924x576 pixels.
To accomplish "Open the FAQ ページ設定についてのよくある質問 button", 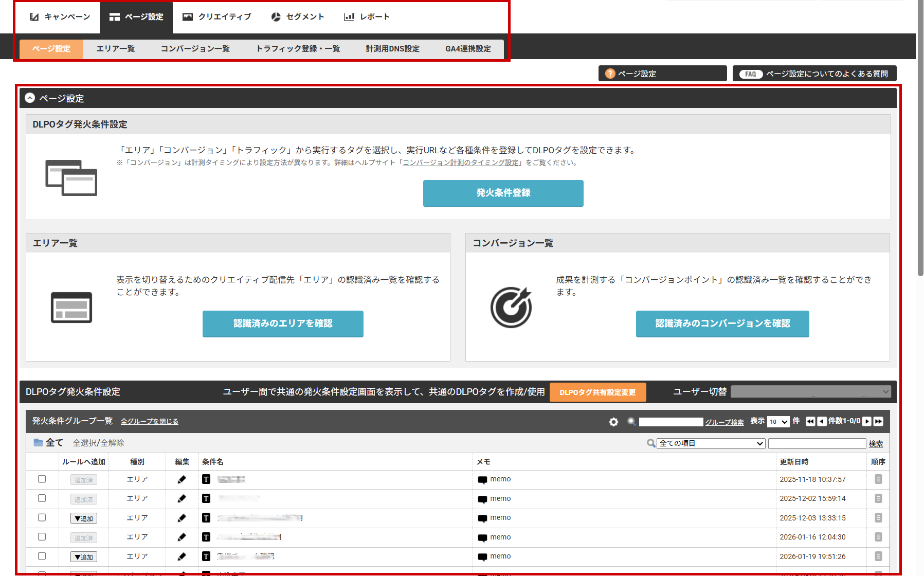I will click(814, 74).
